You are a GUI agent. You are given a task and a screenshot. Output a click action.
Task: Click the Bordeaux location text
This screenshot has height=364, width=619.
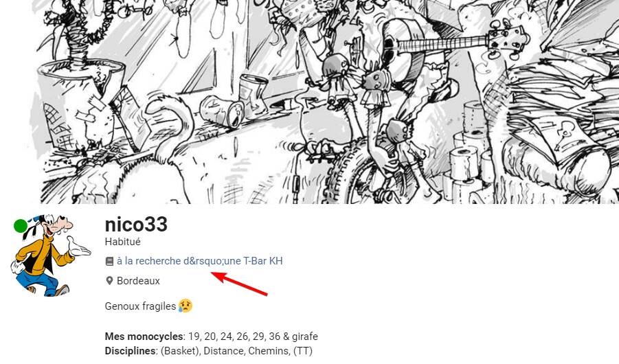(138, 281)
